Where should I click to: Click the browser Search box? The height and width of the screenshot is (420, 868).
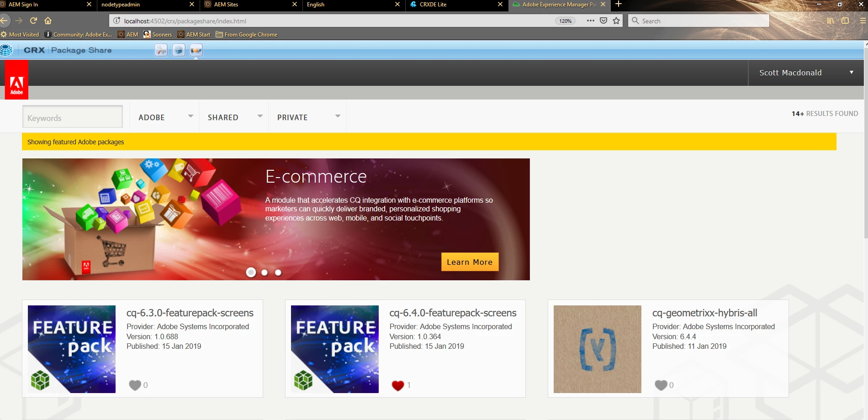coord(699,21)
